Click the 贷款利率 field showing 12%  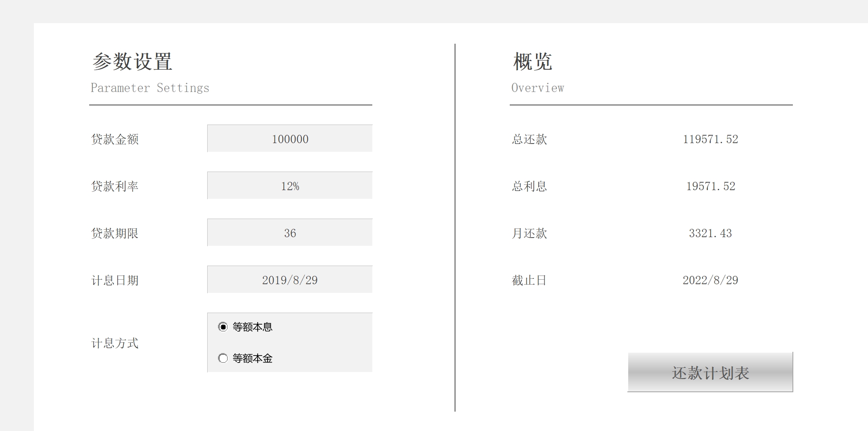pyautogui.click(x=290, y=186)
